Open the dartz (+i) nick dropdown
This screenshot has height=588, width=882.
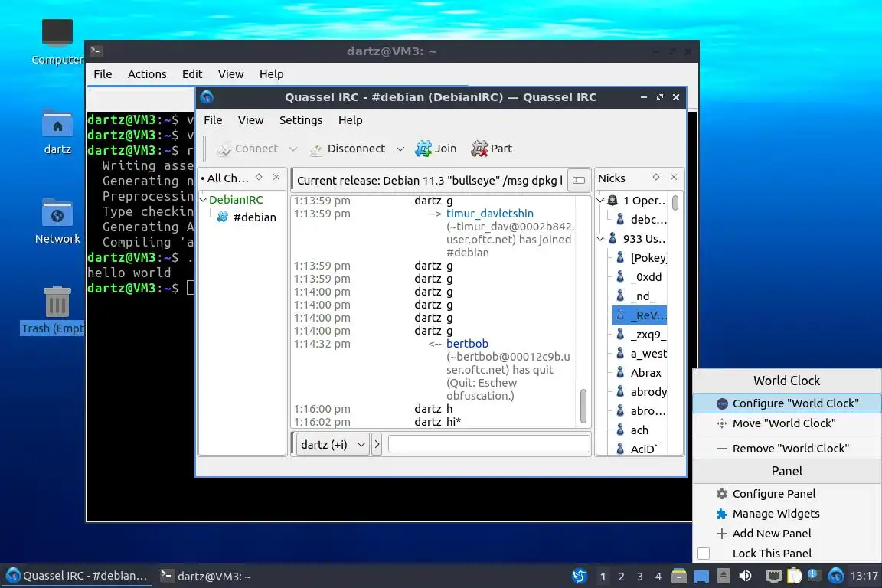click(x=332, y=445)
